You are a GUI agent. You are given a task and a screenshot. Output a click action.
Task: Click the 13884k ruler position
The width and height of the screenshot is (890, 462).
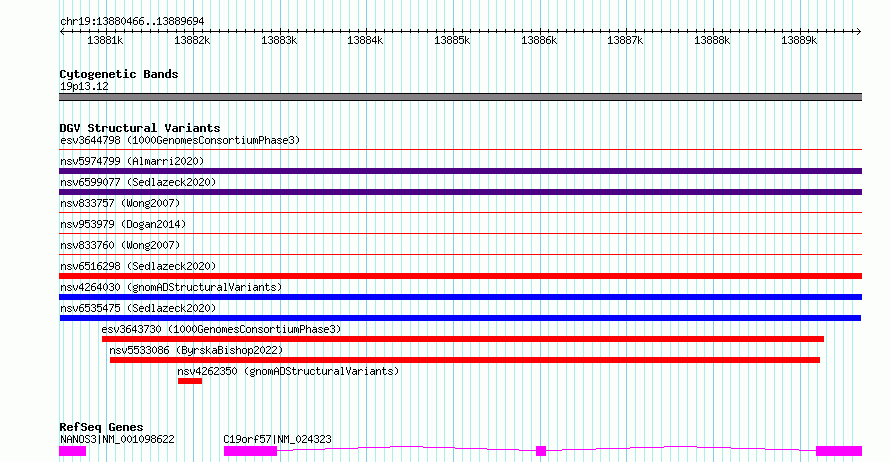pos(365,40)
